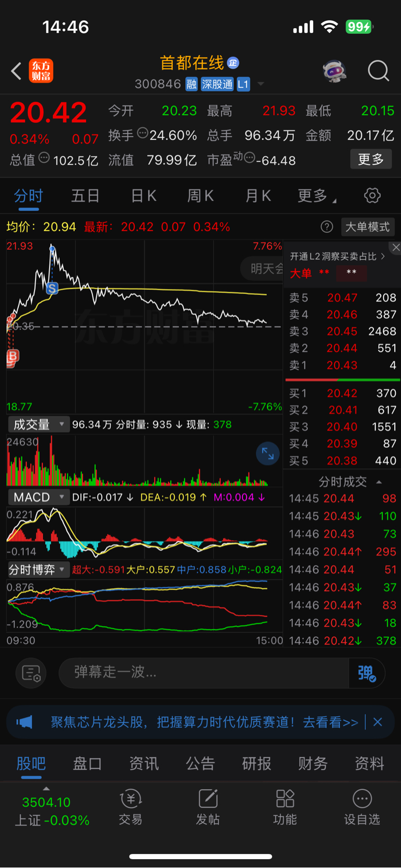Screen dimensions: 401x868
Task: Switch to the 资料 tab
Action: point(369,764)
